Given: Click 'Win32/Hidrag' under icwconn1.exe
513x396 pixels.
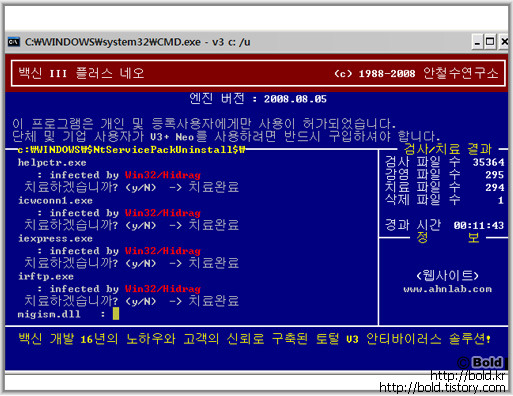Looking at the screenshot, I should coord(163,213).
